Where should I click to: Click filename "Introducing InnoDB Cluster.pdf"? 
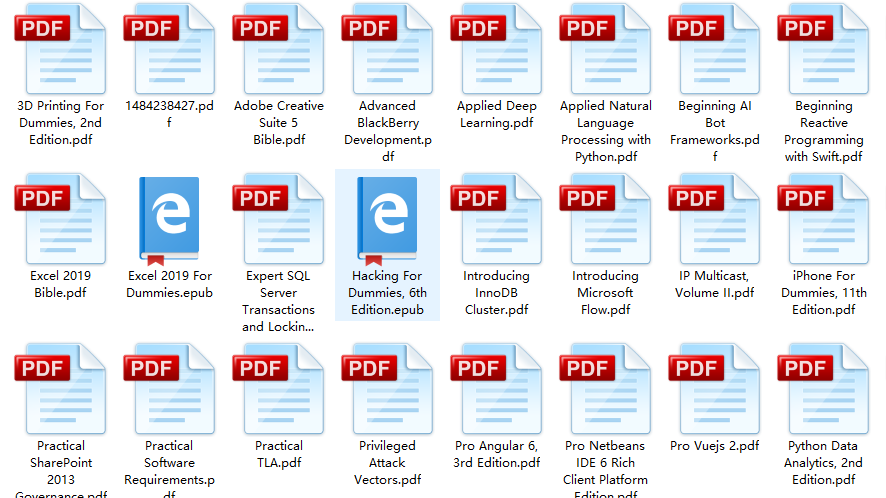pyautogui.click(x=497, y=293)
